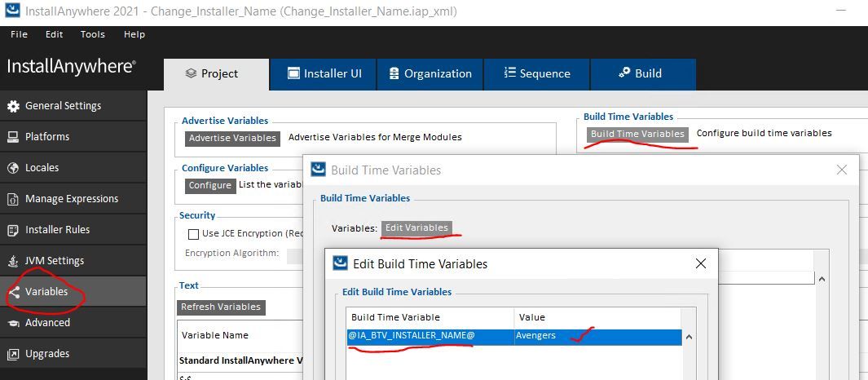868x380 pixels.
Task: Click the Configure variables button
Action: [209, 186]
